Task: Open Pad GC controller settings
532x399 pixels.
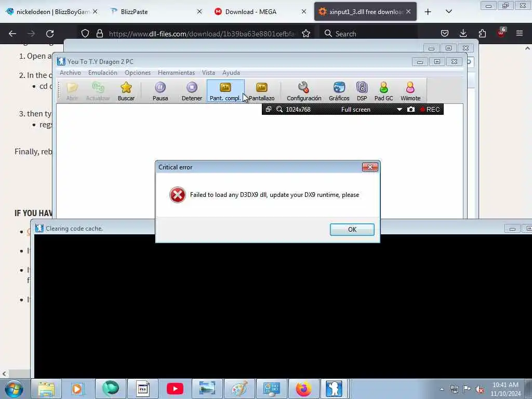Action: tap(384, 91)
